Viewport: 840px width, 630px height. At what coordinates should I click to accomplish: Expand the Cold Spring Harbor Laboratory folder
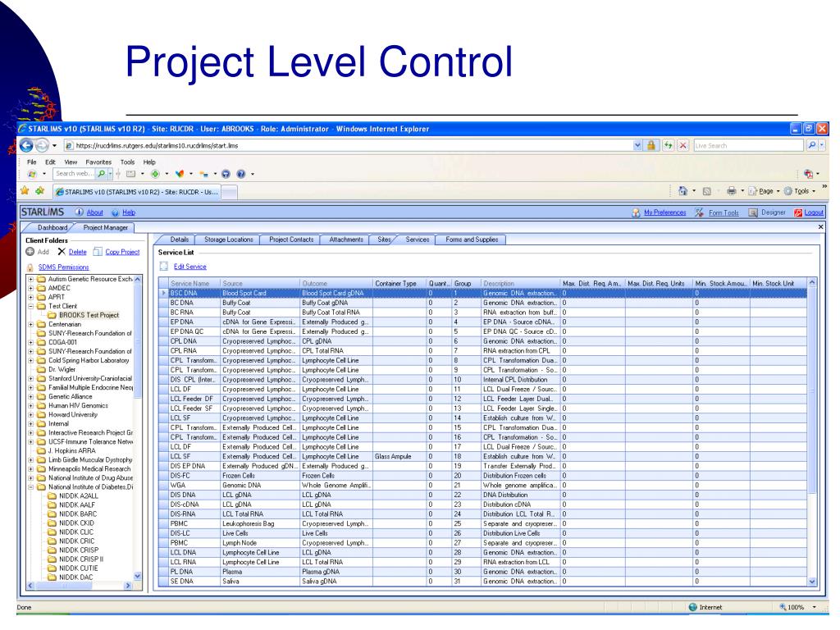click(31, 361)
